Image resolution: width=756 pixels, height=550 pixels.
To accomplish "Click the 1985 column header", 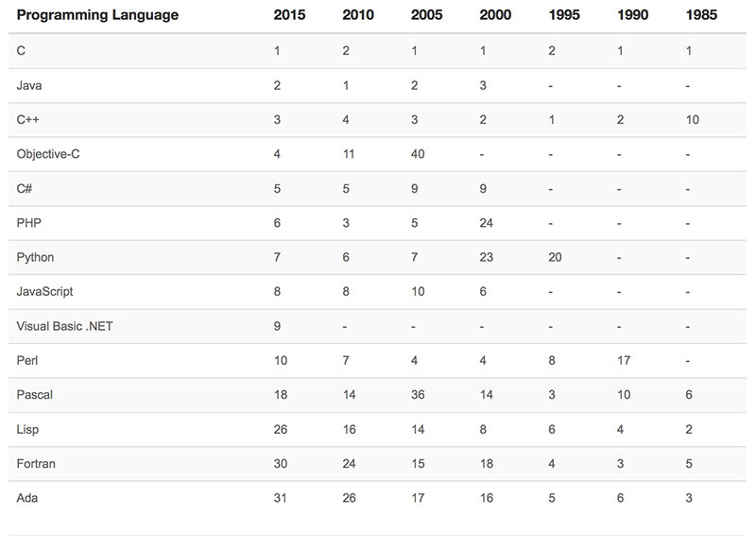I will pos(702,15).
